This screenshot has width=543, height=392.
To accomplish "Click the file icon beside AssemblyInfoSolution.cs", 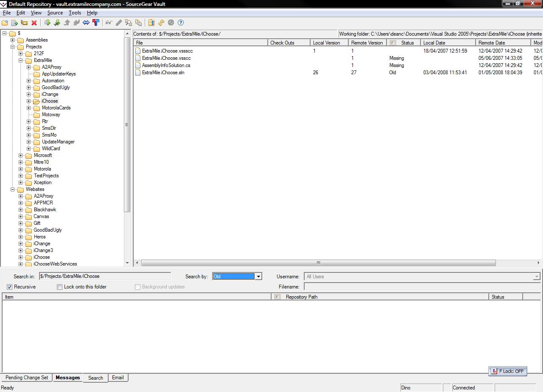I will (x=138, y=65).
